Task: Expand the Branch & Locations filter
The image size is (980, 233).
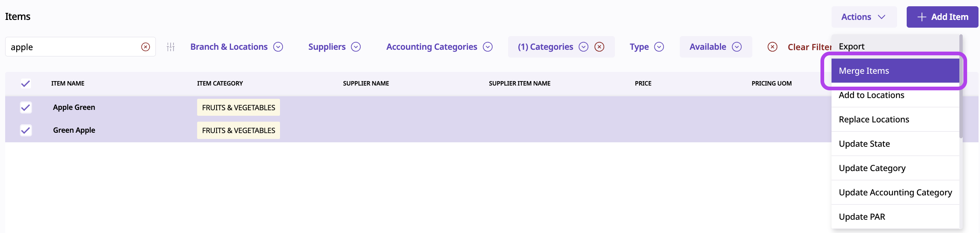Action: point(278,47)
